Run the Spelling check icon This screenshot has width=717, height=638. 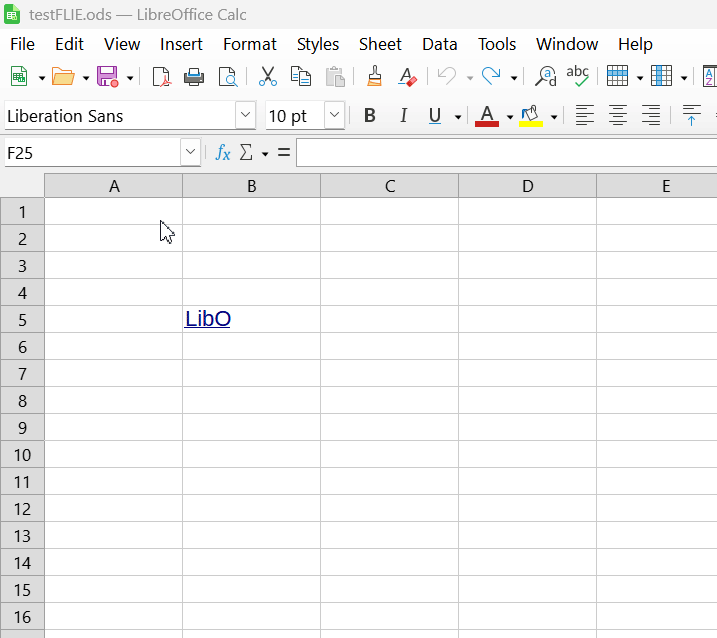pos(577,77)
